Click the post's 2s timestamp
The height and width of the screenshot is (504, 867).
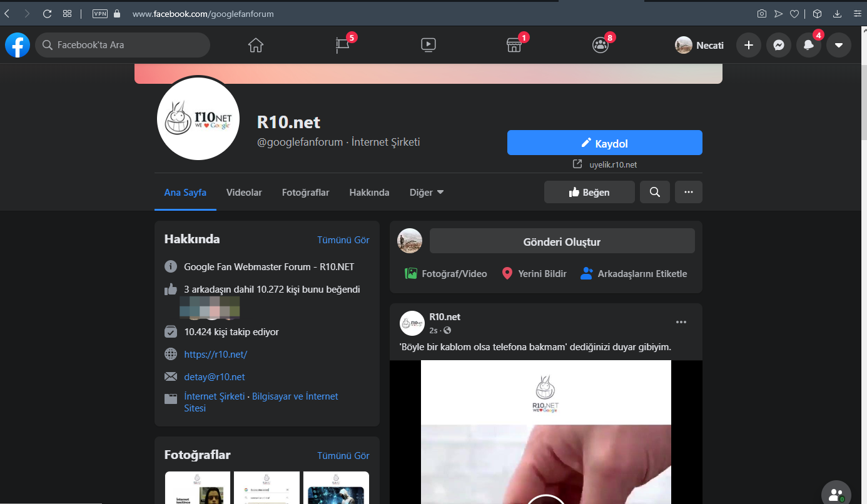click(x=433, y=330)
